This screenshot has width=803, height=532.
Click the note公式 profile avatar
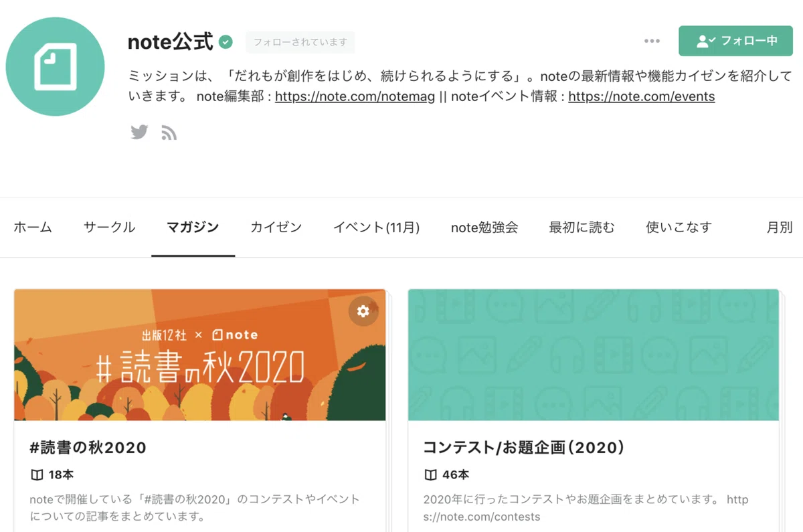[x=56, y=67]
